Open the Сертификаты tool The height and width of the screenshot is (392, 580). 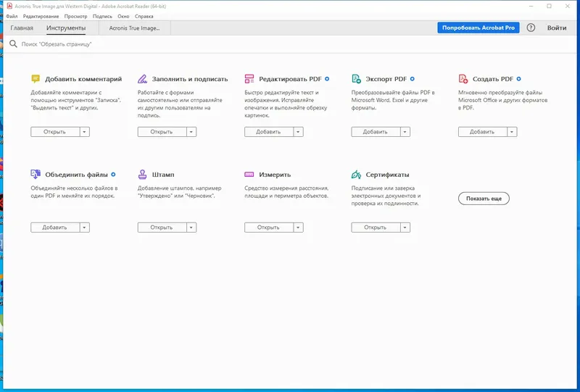point(376,228)
